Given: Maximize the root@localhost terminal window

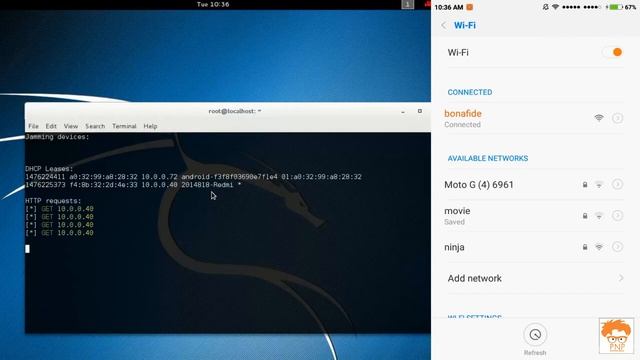Looking at the screenshot, I should [x=420, y=111].
